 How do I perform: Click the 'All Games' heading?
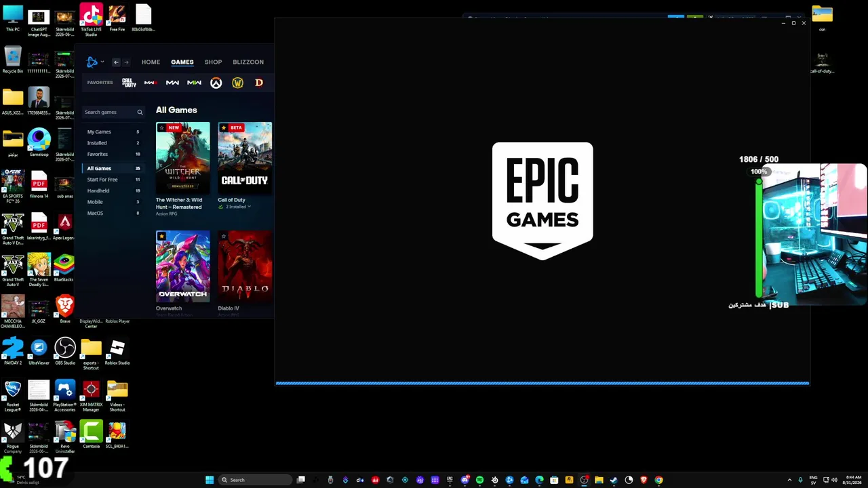click(176, 110)
